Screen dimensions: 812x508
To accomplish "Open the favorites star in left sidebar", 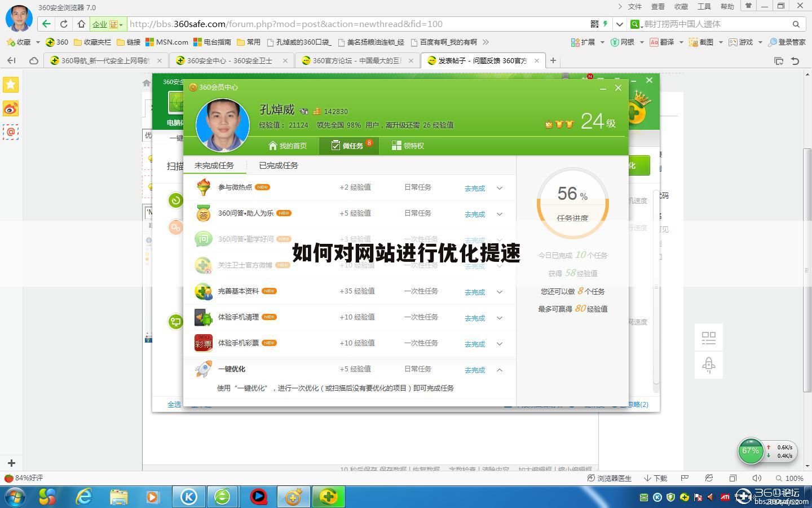I will point(11,85).
